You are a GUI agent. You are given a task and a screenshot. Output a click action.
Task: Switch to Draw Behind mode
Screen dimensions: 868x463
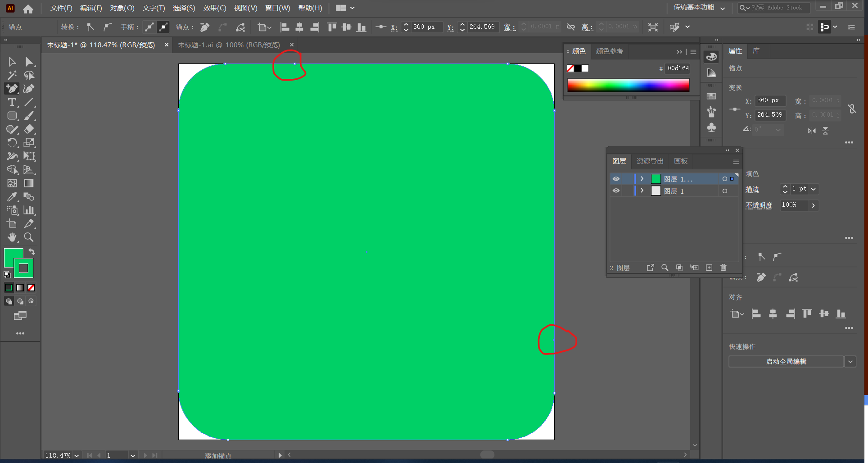(x=20, y=301)
